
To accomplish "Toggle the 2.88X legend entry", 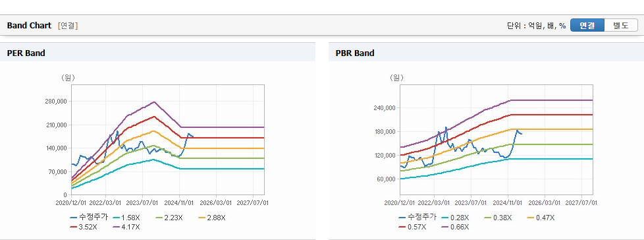I will 212,218.
